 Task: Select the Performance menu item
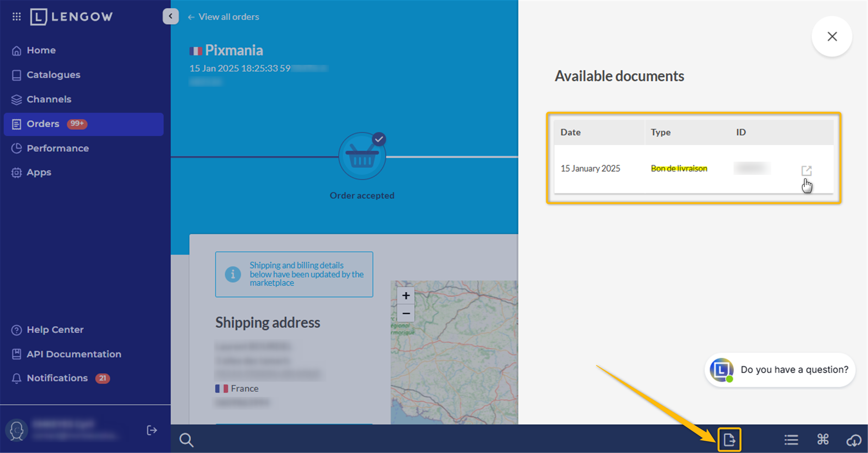tap(58, 148)
